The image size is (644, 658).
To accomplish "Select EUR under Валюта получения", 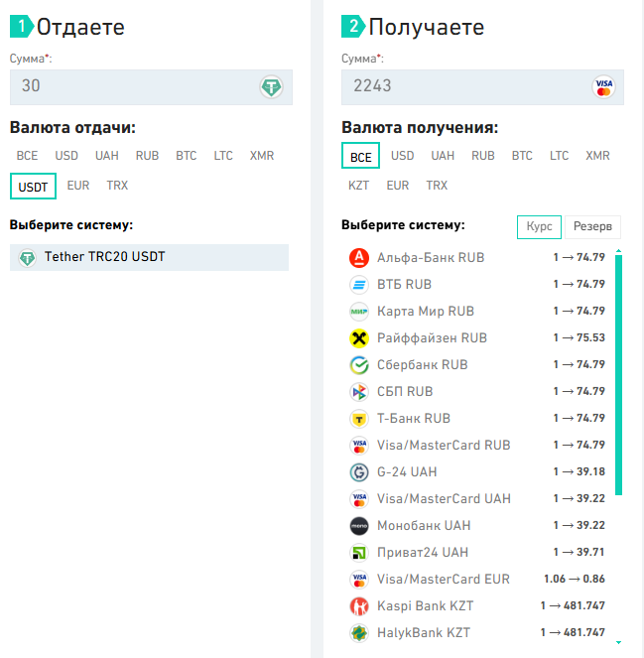I will pyautogui.click(x=397, y=186).
